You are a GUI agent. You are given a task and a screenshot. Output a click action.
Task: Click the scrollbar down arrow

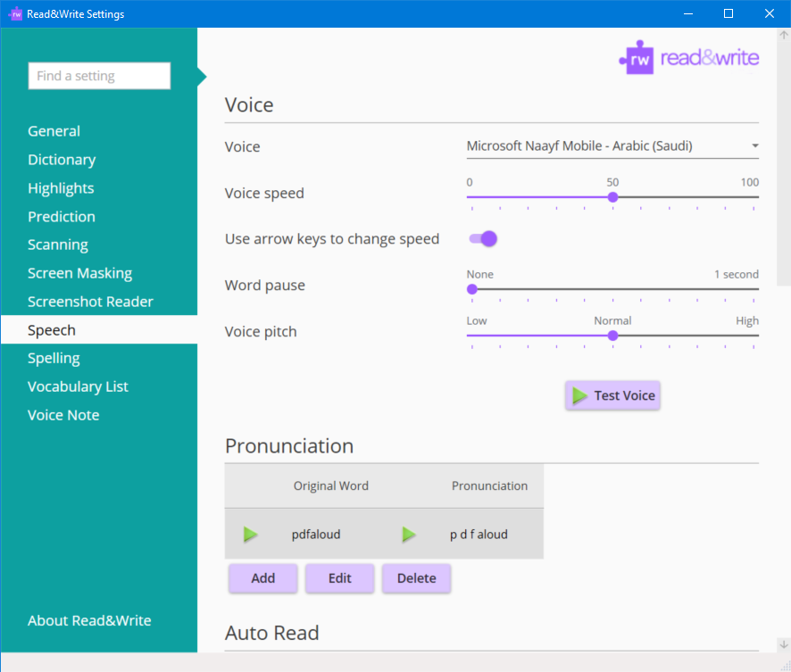click(x=784, y=644)
